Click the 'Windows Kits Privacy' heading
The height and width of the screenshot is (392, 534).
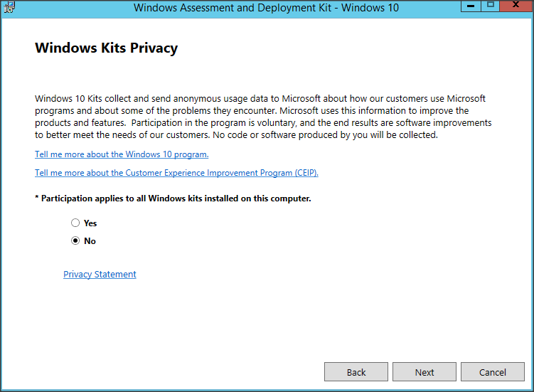pyautogui.click(x=106, y=48)
